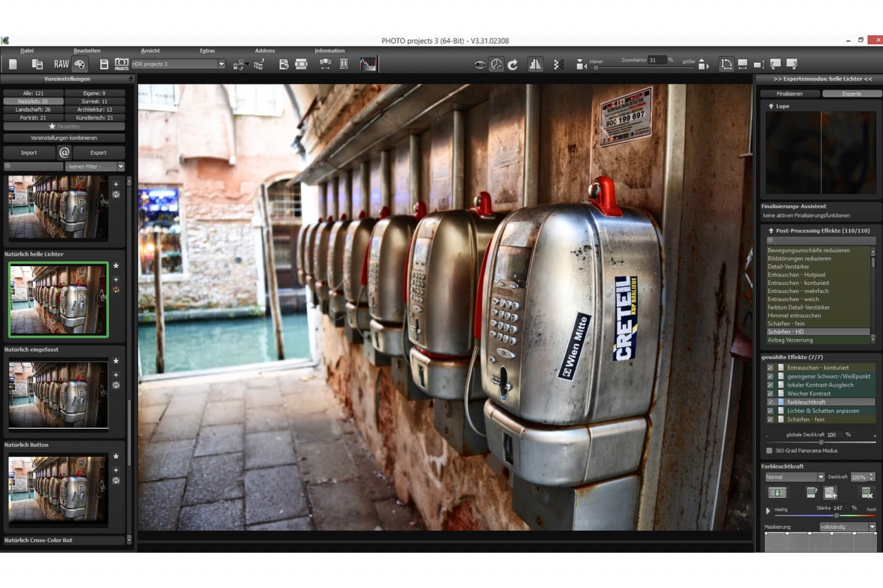883x588 pixels.
Task: Uncheck the Weicher Kontrast effect
Action: (770, 394)
